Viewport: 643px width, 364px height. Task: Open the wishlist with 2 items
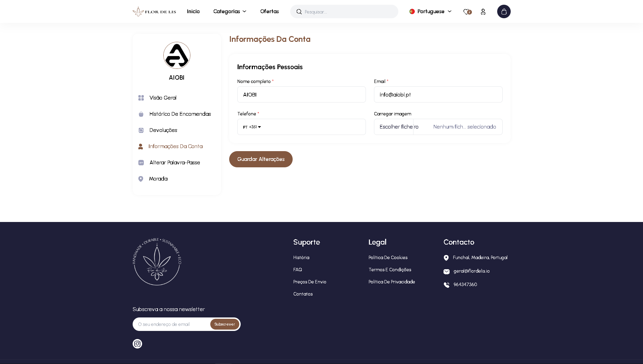click(x=467, y=11)
